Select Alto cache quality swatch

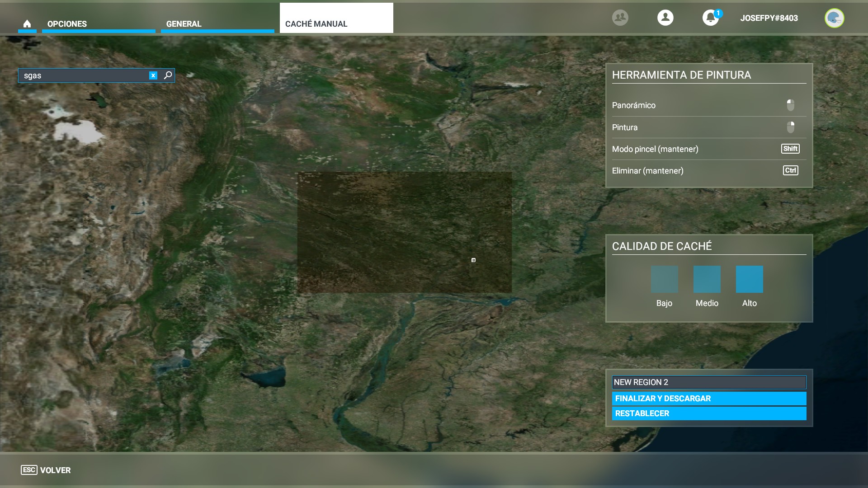coord(749,279)
